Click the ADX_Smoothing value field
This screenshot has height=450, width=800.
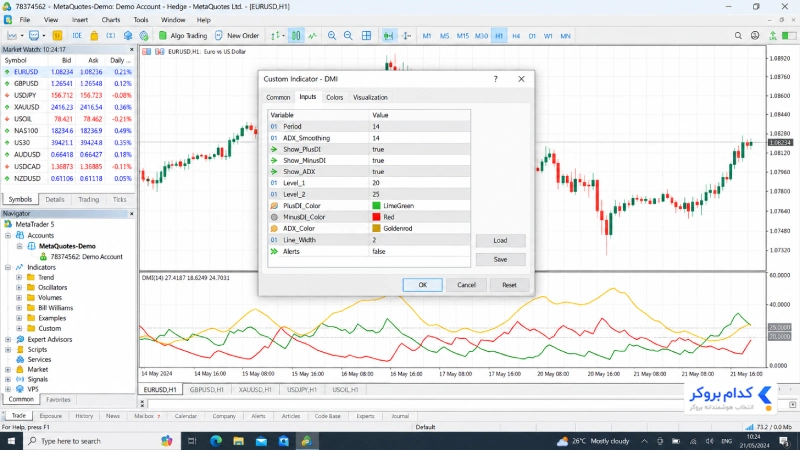coord(419,138)
